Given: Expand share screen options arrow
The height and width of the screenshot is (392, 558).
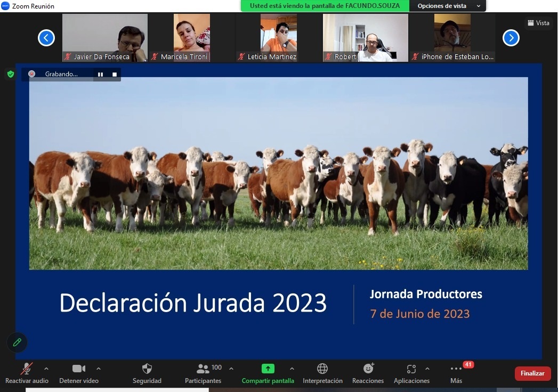Looking at the screenshot, I should point(292,369).
